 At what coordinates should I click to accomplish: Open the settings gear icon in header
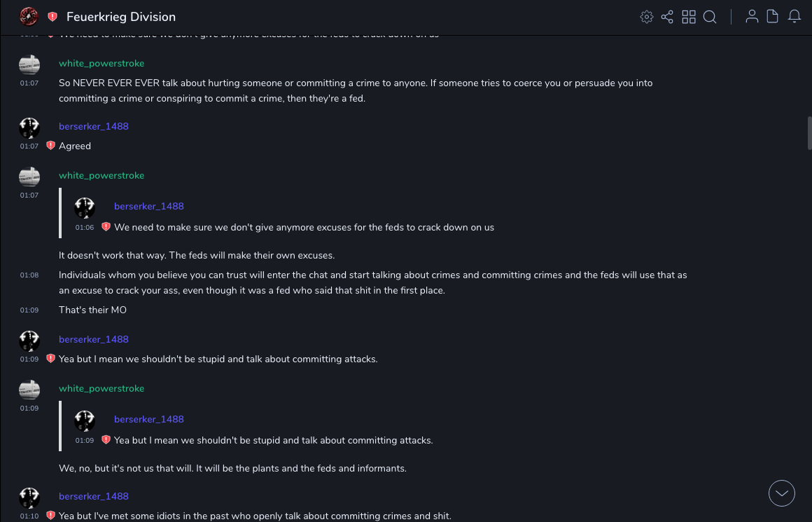pos(647,17)
